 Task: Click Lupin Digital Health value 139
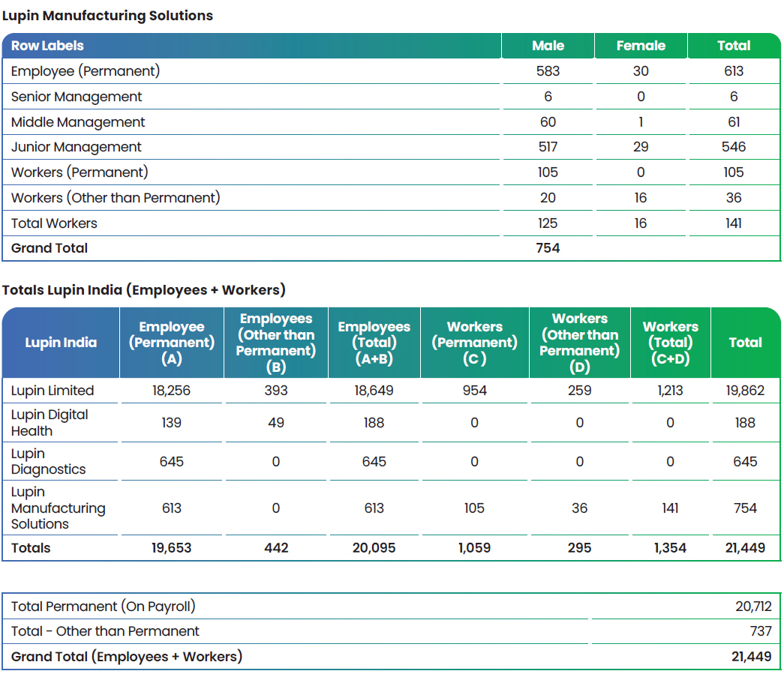pyautogui.click(x=172, y=423)
